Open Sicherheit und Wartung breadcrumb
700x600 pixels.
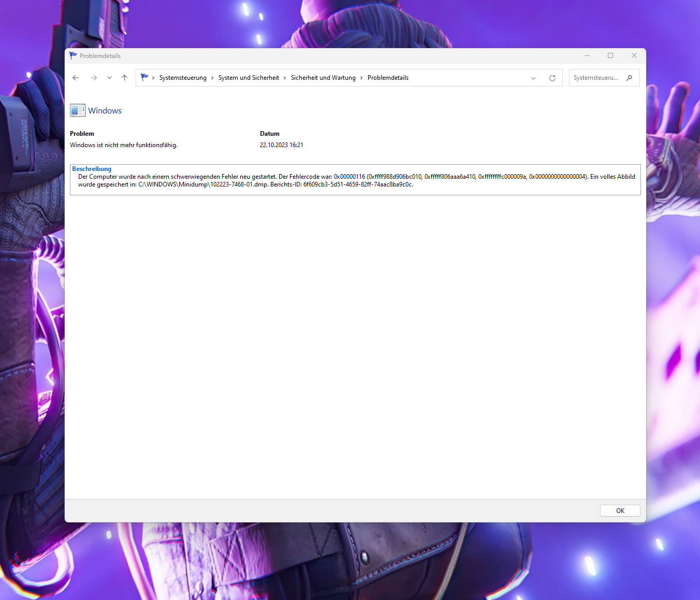[x=323, y=78]
